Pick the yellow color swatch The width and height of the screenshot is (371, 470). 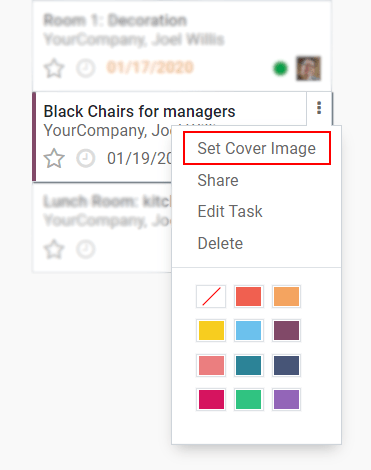point(211,330)
